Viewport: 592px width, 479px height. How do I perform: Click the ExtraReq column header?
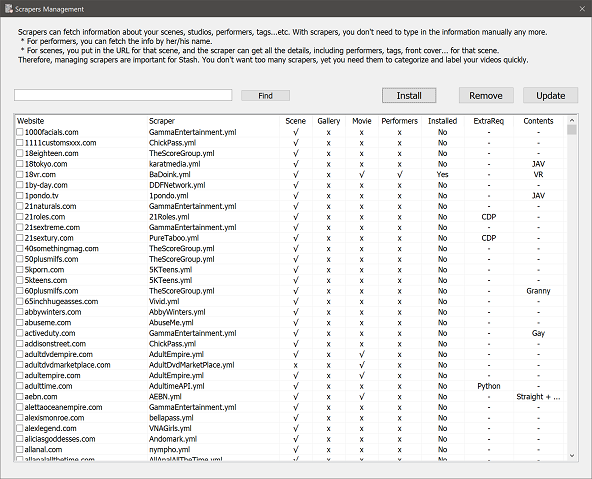(x=489, y=121)
